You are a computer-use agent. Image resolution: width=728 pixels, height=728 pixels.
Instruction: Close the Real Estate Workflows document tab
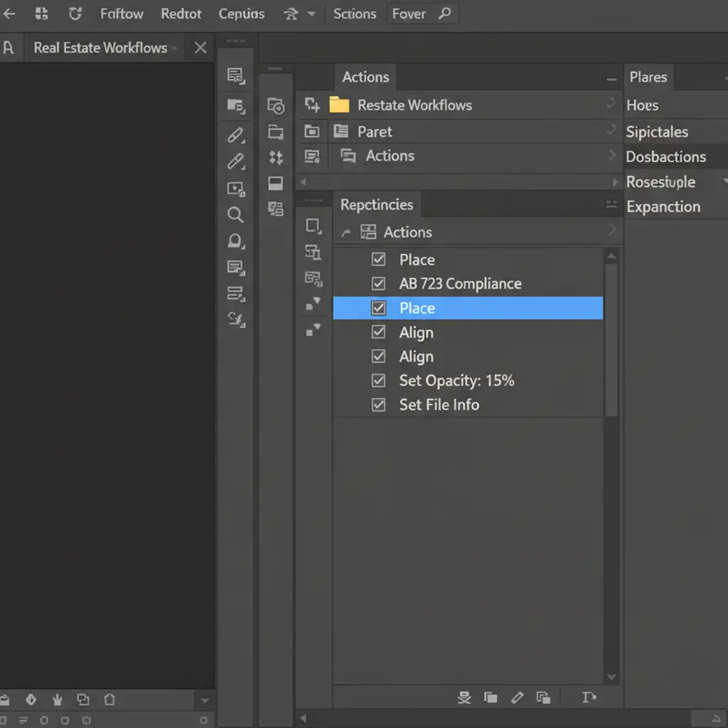[200, 48]
